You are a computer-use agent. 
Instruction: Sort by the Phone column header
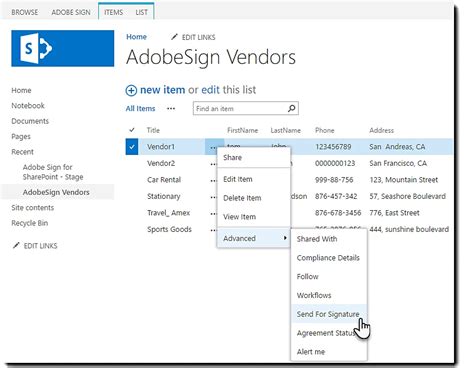324,130
